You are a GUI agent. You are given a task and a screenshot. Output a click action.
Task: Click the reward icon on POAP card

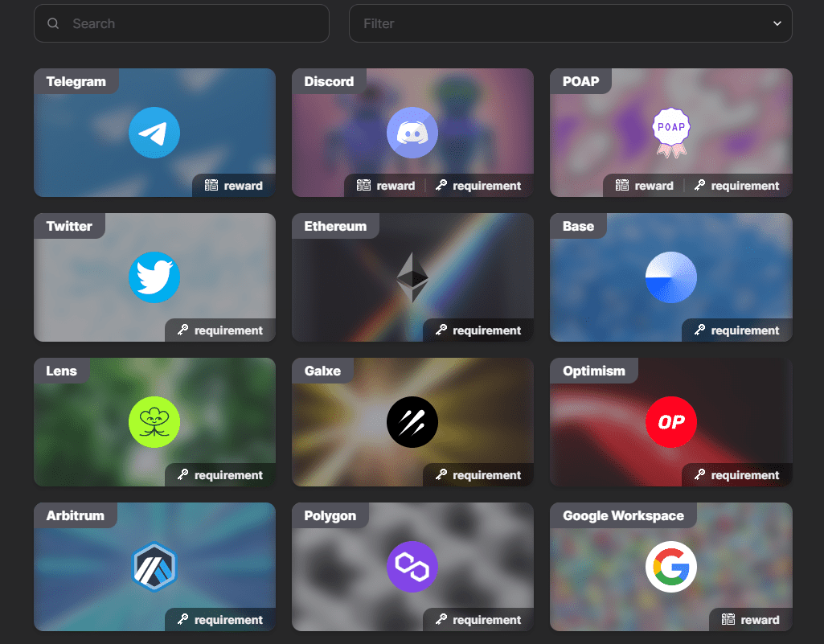point(622,185)
